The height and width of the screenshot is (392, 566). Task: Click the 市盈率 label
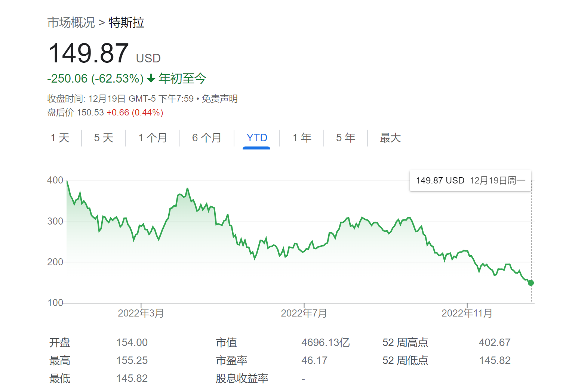(231, 360)
